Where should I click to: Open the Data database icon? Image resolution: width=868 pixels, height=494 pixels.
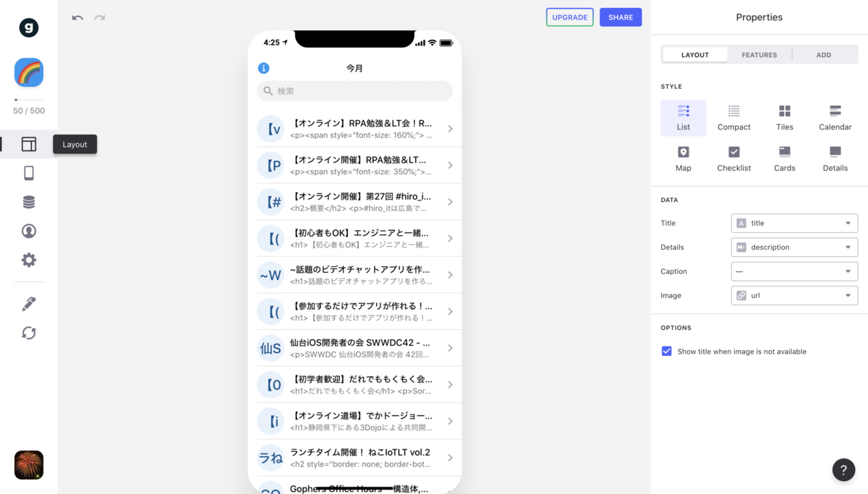coord(29,202)
